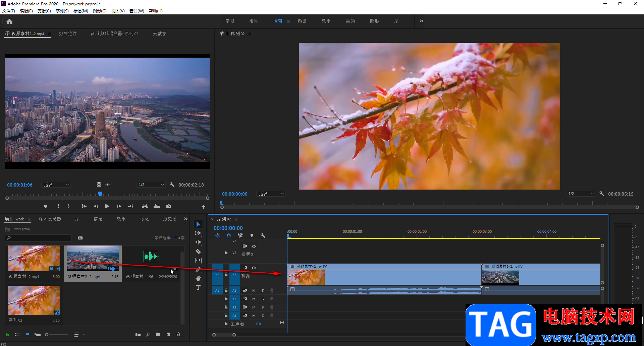Switch to 历史记录 tab

click(169, 219)
